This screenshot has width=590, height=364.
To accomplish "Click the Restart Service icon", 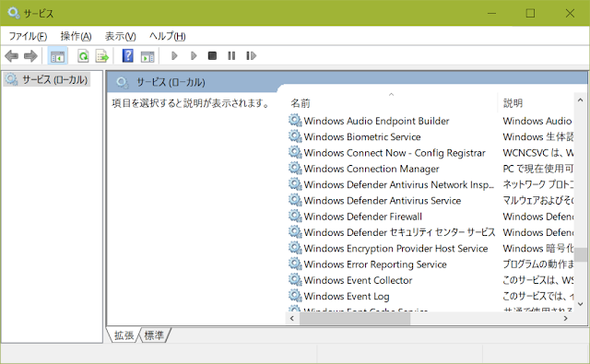I will click(251, 56).
